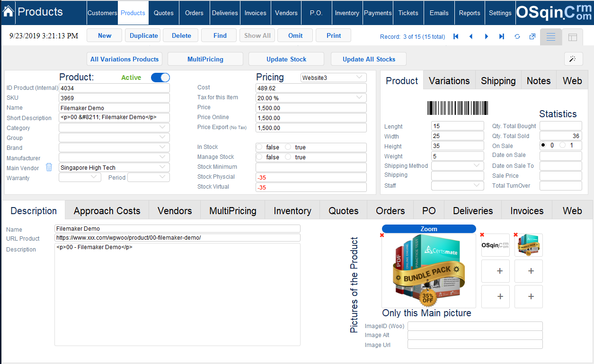Switch to Shipping tab in product panel
The height and width of the screenshot is (364, 594).
pyautogui.click(x=498, y=81)
